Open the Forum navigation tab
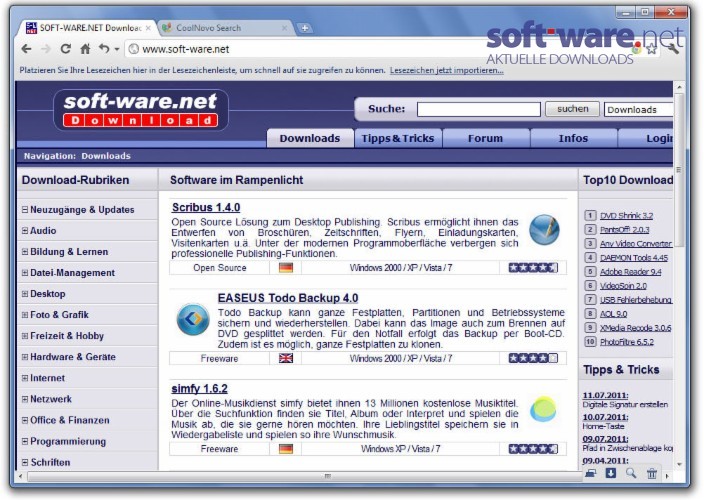The width and height of the screenshot is (704, 500). point(485,138)
